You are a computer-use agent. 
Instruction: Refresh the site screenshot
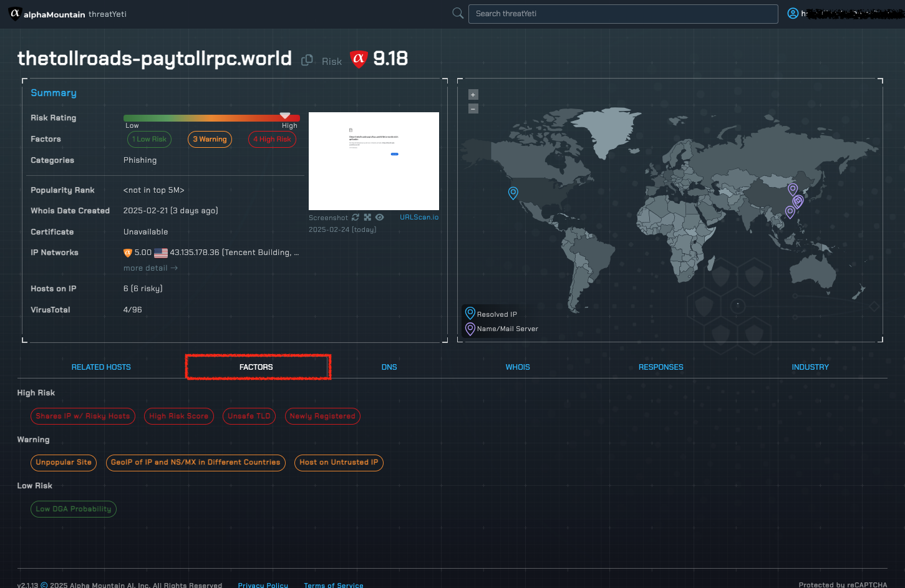coord(356,217)
